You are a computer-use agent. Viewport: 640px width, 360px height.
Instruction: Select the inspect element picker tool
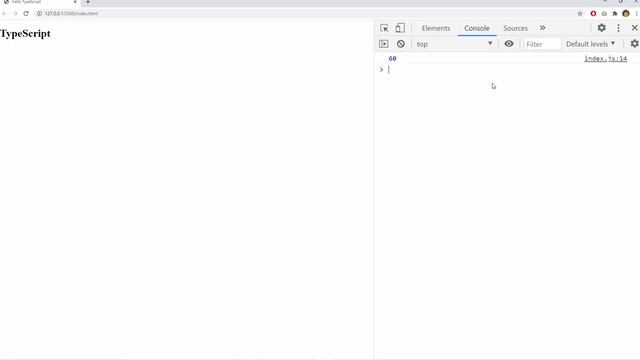384,28
